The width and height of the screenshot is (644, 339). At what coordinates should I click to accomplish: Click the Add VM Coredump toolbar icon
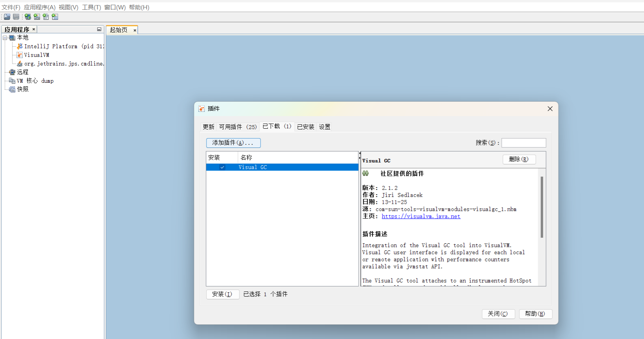46,17
